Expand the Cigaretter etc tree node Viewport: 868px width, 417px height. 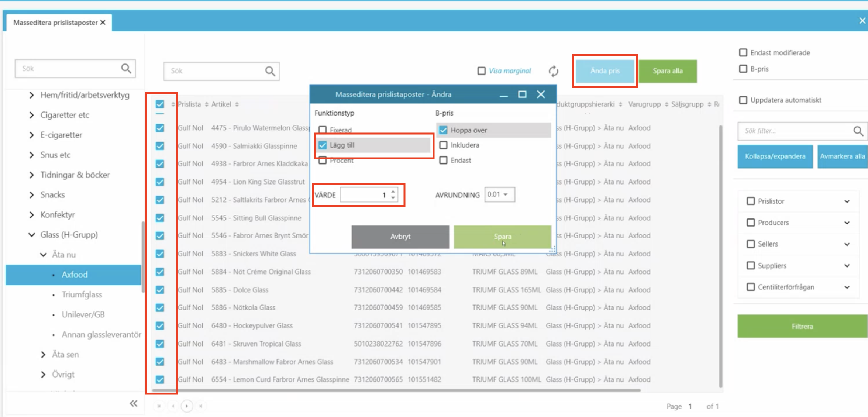32,115
